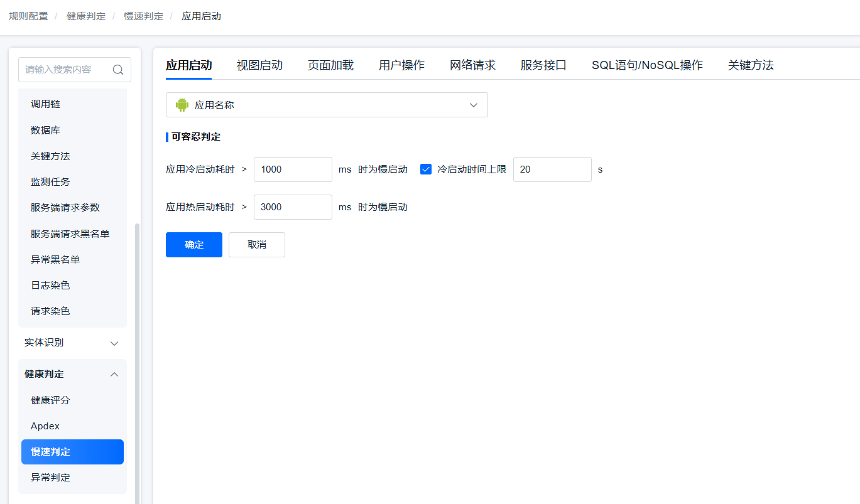Click the hot start threshold field (3000)

click(x=293, y=207)
